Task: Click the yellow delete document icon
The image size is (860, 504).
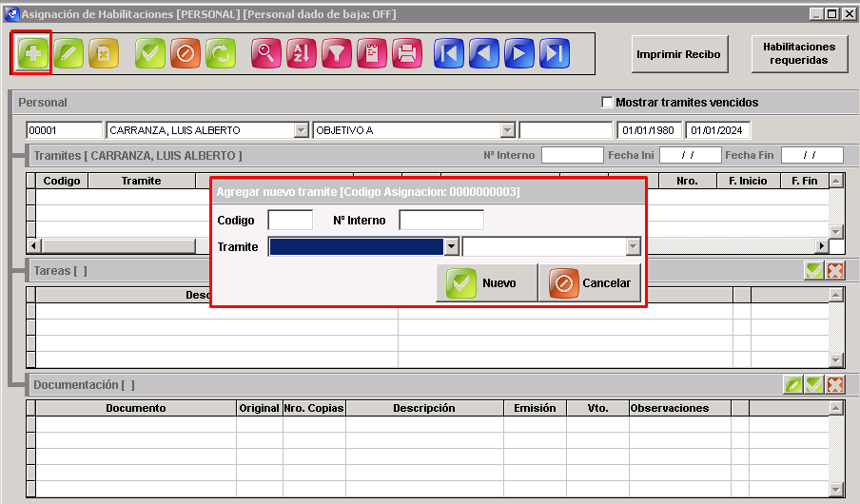Action: click(103, 53)
